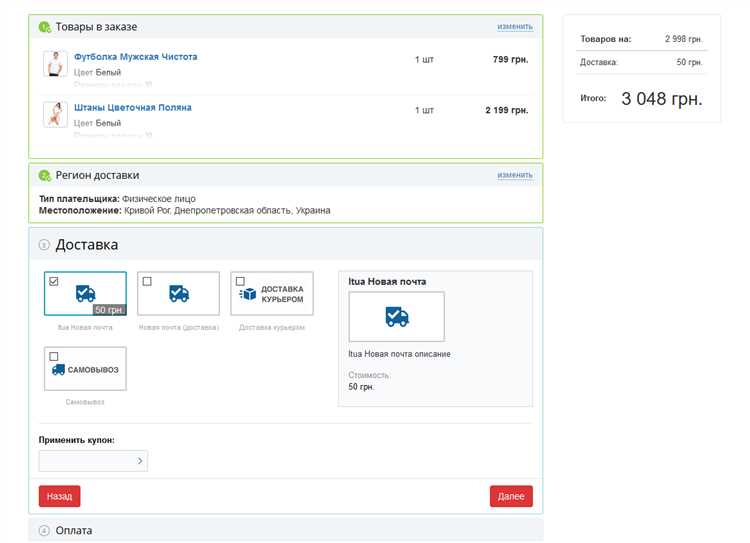
Task: Click the 3 048 грн. total amount
Action: click(x=662, y=99)
